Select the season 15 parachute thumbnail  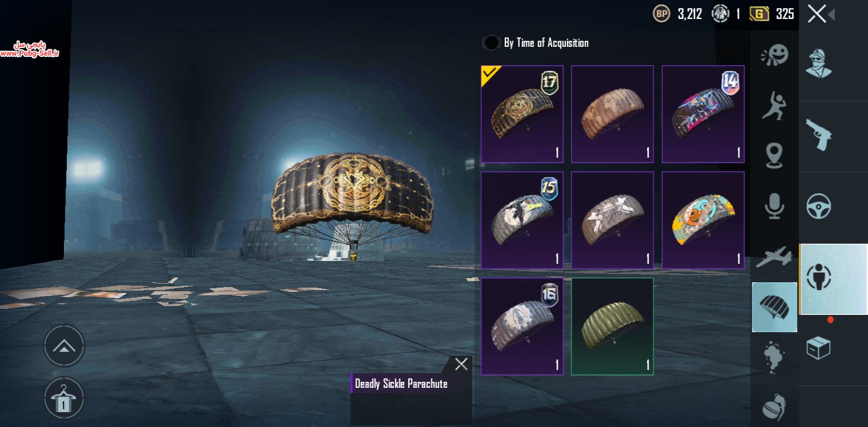(x=522, y=220)
